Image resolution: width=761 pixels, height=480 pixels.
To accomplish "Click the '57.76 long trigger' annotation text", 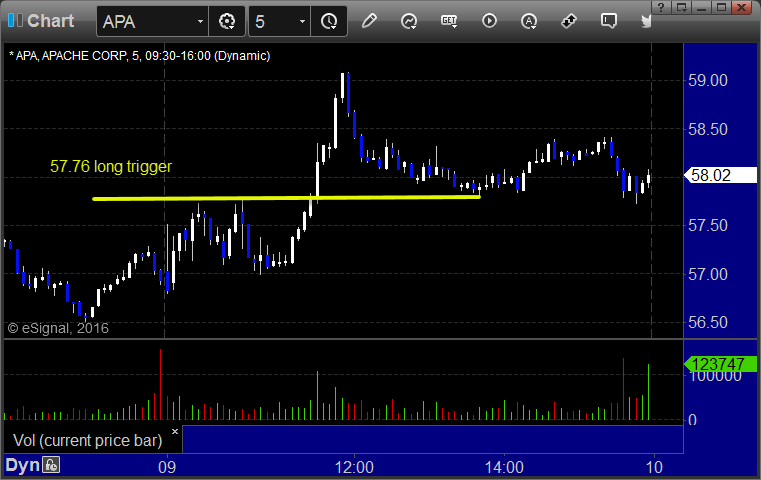I will click(x=111, y=166).
